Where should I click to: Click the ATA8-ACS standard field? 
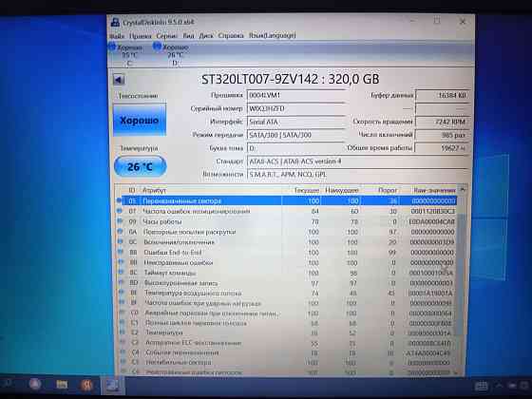[359, 161]
